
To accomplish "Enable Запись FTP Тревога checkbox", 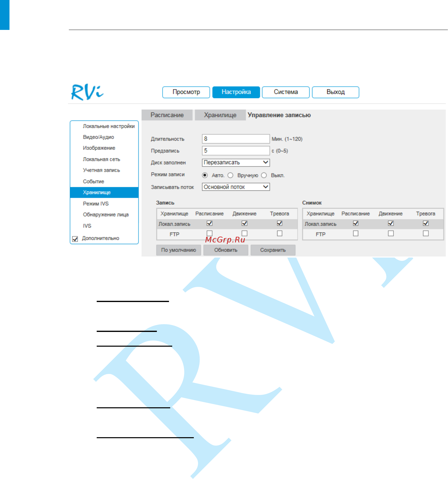I will click(279, 233).
